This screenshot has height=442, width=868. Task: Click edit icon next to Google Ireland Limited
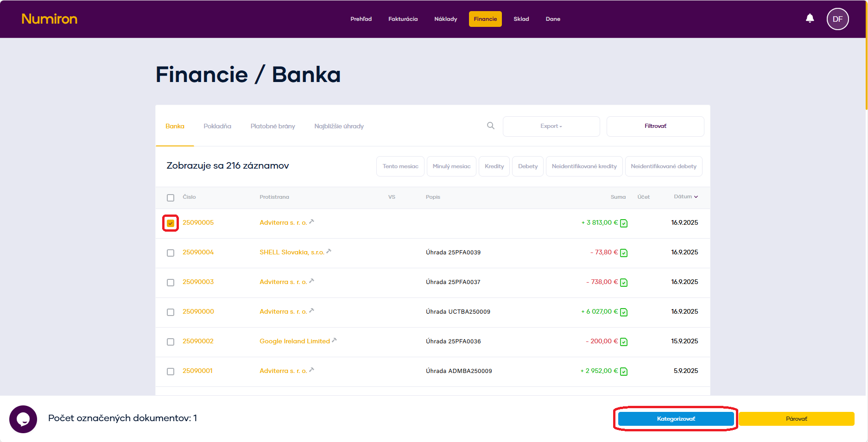click(x=335, y=340)
